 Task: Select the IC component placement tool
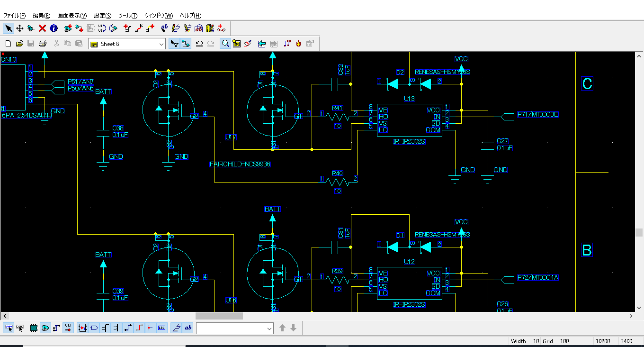(x=34, y=328)
